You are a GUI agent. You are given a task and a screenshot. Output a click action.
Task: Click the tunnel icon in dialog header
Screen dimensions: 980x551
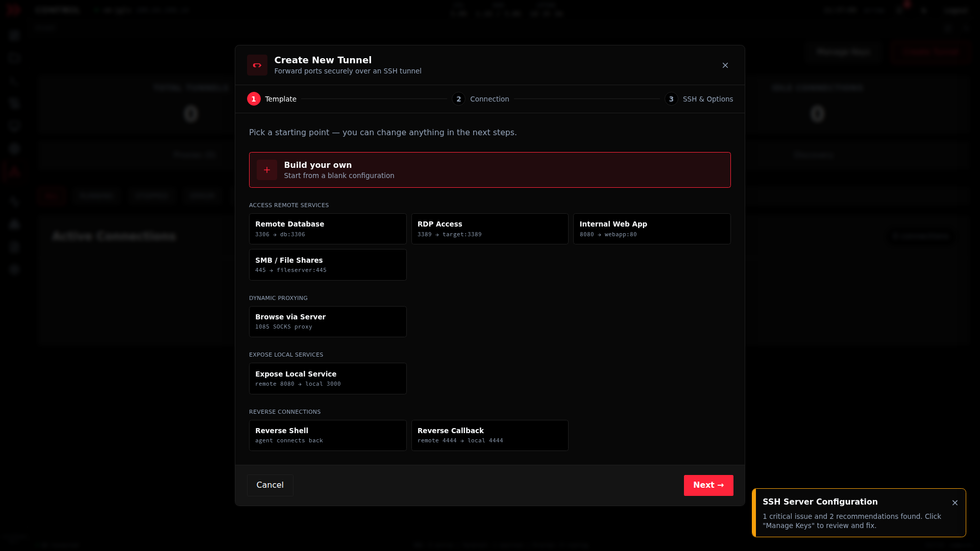[257, 65]
